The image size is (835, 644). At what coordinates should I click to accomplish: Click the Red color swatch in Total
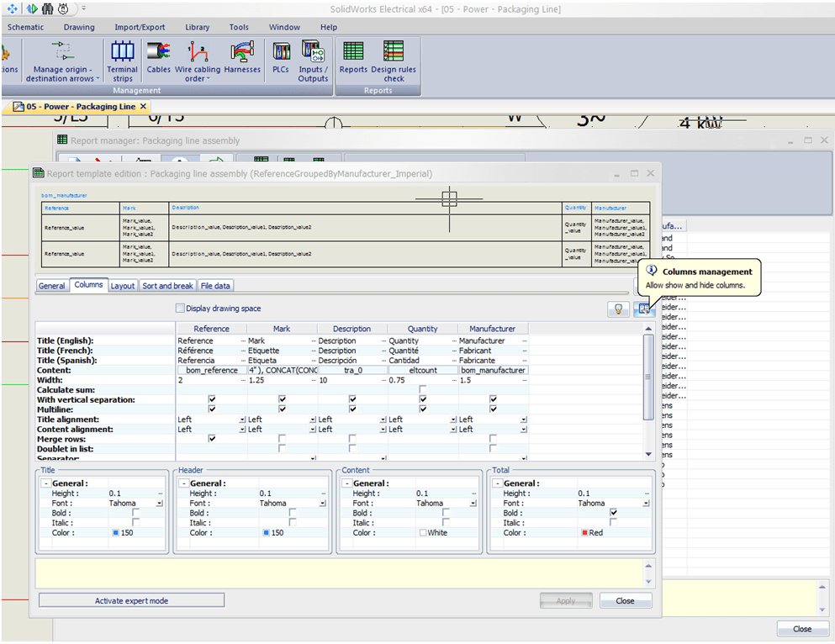(583, 533)
